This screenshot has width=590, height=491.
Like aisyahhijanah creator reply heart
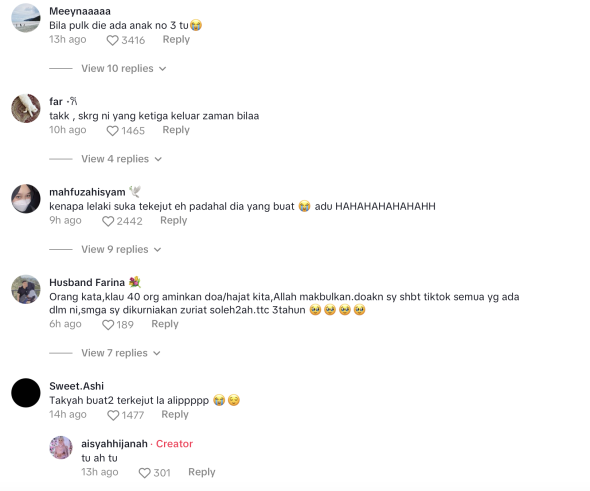144,473
